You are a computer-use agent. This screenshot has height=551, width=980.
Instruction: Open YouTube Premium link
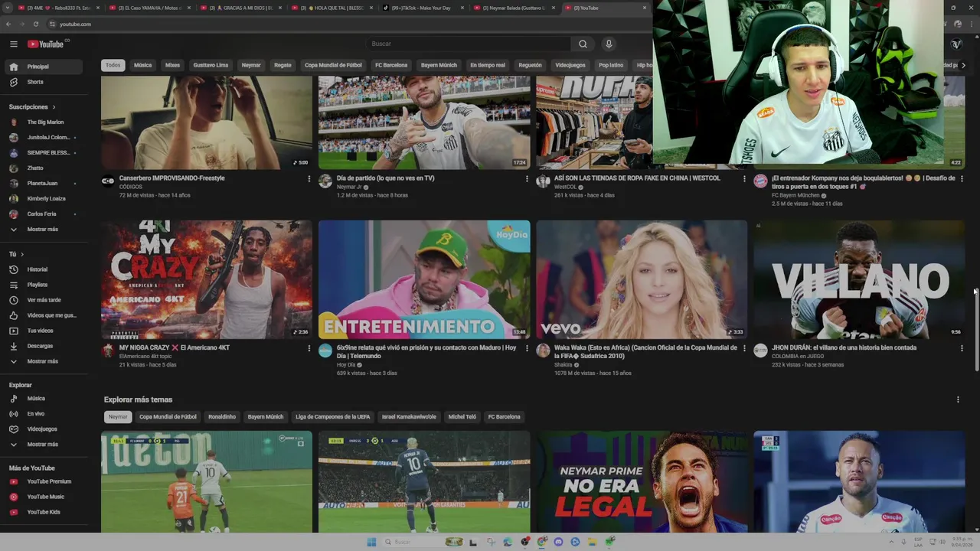tap(44, 481)
